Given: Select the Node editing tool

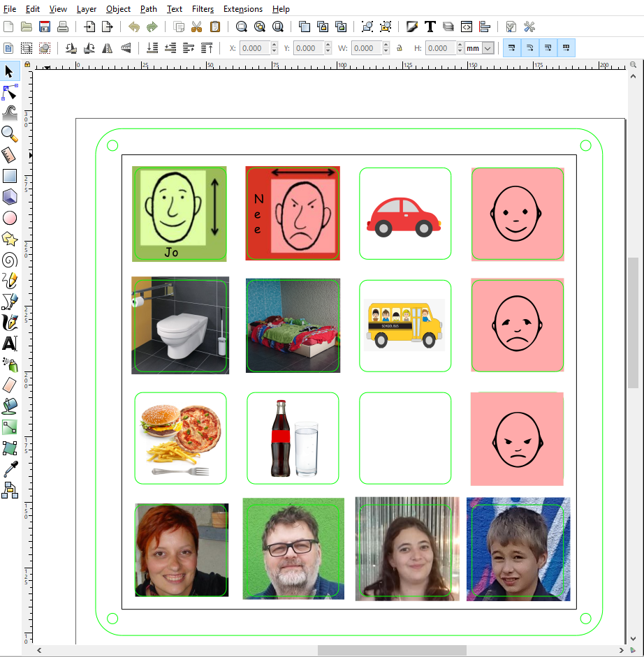Looking at the screenshot, I should (10, 92).
